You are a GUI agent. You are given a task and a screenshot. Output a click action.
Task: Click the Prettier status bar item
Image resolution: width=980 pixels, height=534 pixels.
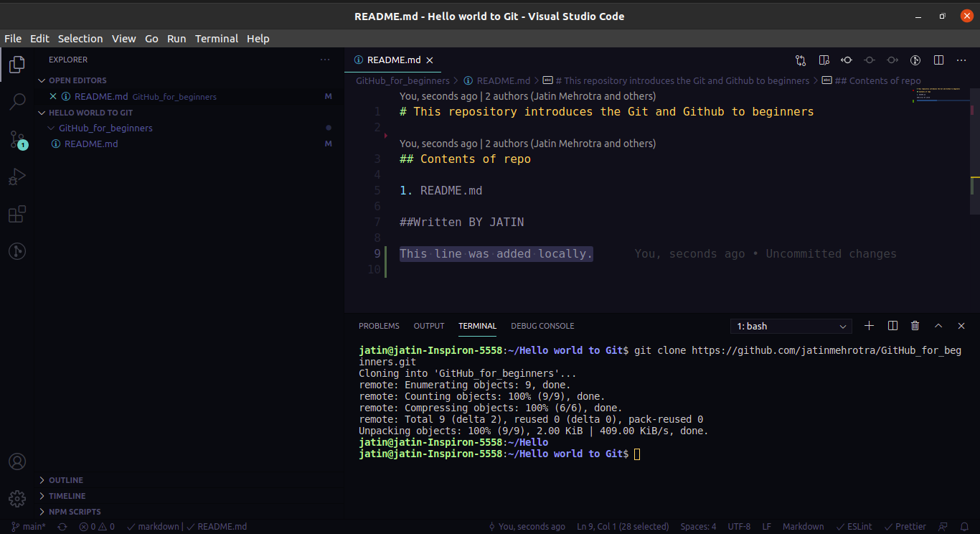(x=905, y=527)
